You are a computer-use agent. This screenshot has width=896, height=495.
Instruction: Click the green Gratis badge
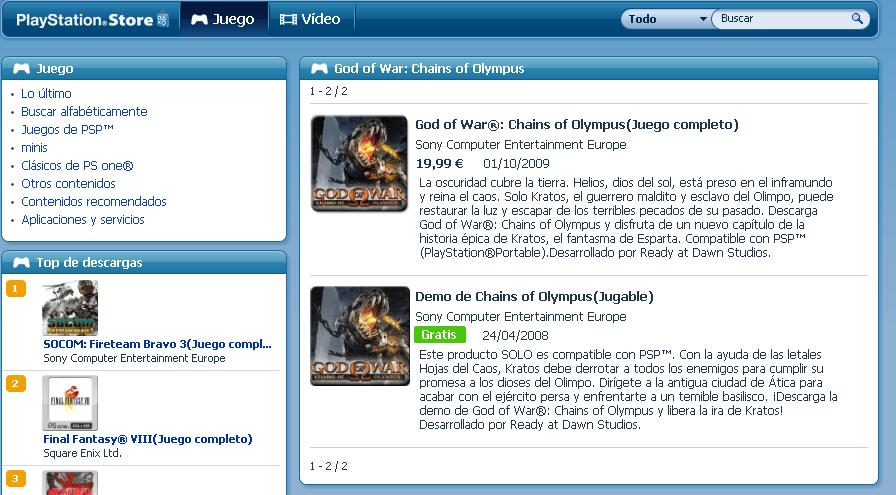(439, 334)
